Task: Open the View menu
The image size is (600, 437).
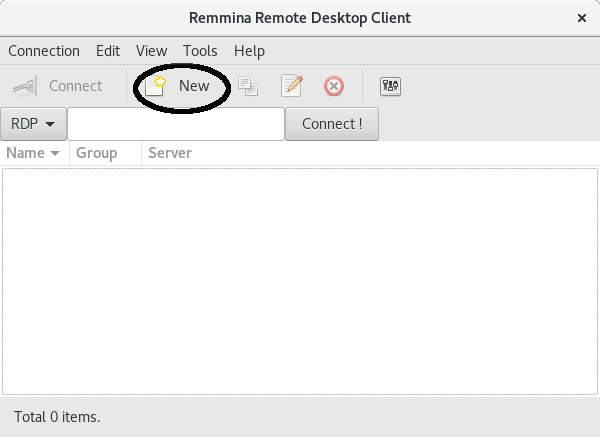Action: pyautogui.click(x=152, y=51)
